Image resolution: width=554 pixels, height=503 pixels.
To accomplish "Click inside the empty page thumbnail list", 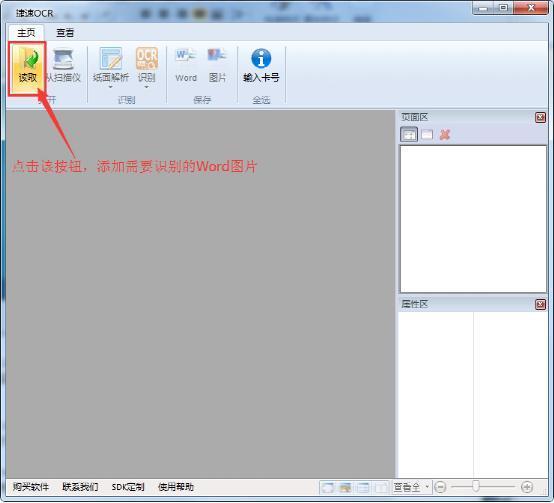I will point(473,219).
